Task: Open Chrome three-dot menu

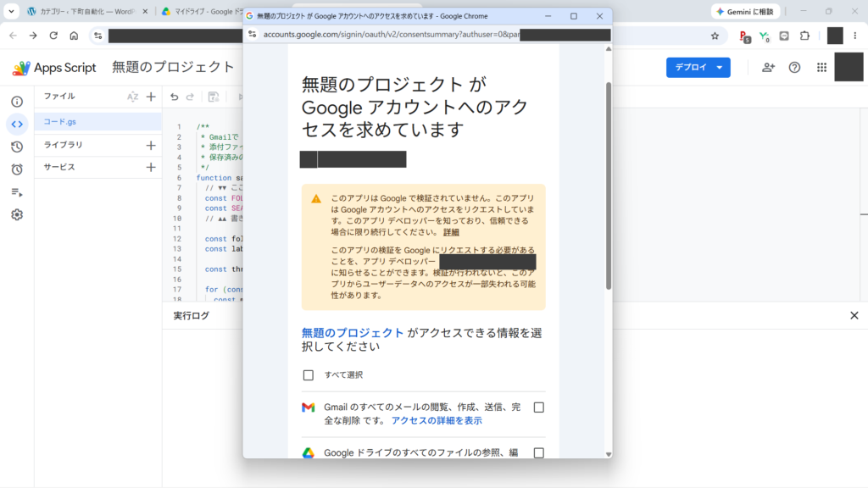Action: (x=855, y=36)
